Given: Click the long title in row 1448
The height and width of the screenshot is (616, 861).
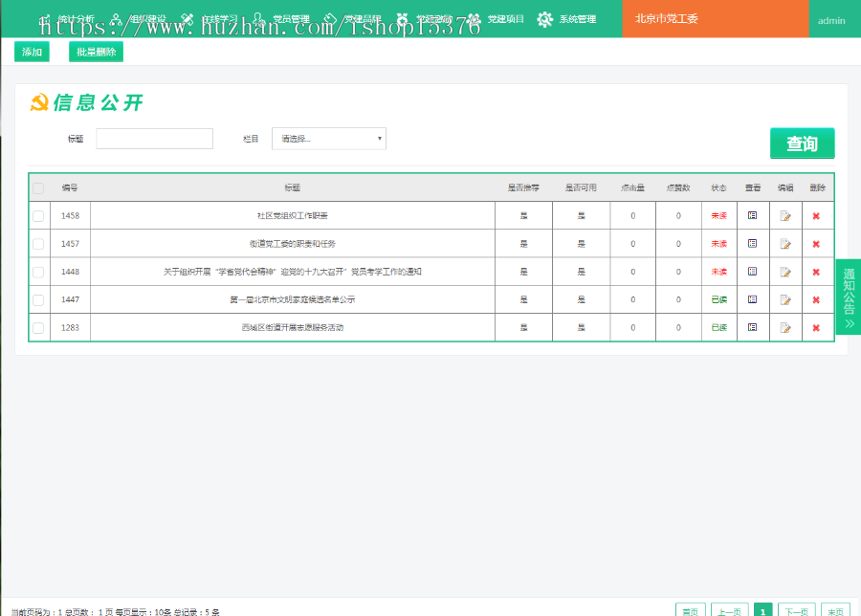Looking at the screenshot, I should point(292,272).
